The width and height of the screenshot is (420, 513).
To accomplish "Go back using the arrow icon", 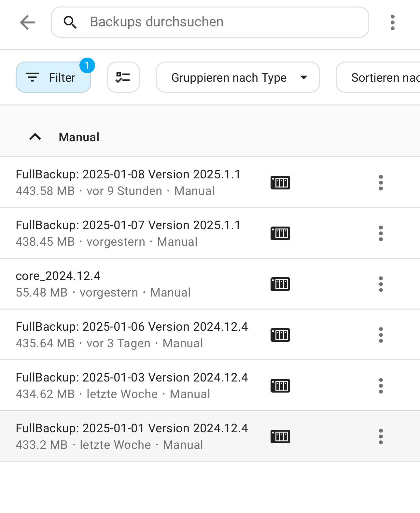I will (27, 22).
